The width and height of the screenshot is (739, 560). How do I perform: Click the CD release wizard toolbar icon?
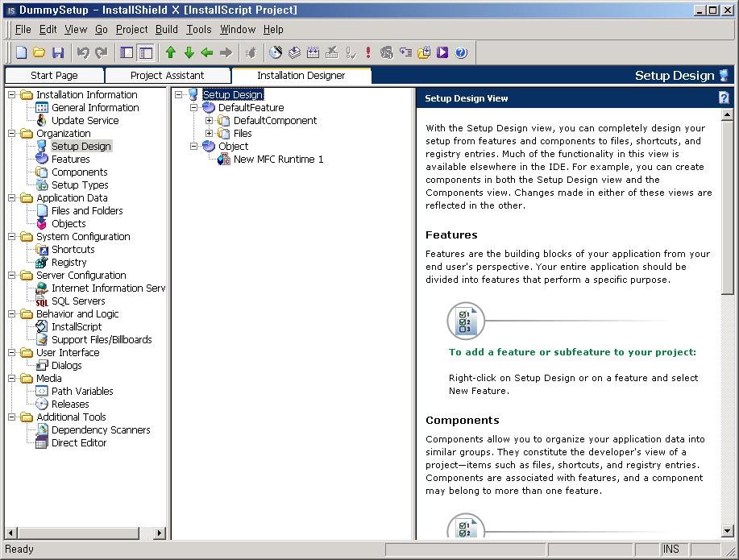coord(276,52)
